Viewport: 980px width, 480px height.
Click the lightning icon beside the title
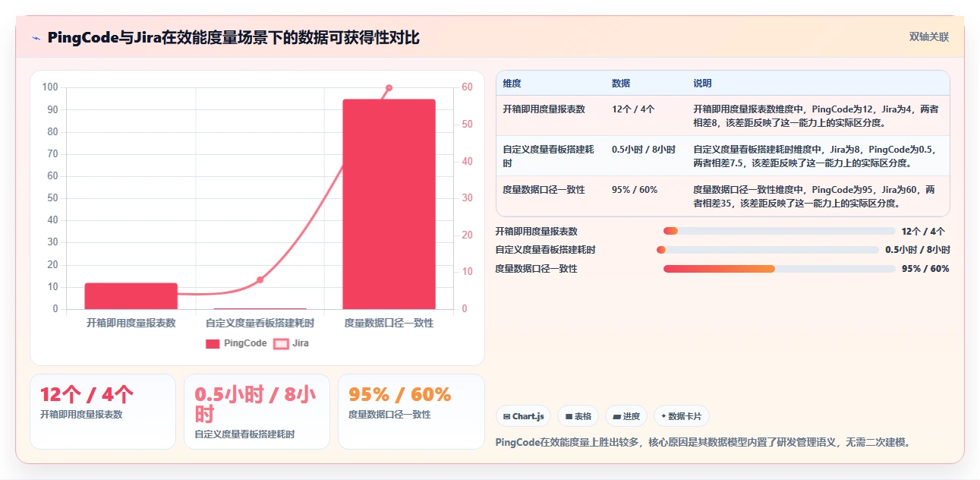tap(36, 38)
